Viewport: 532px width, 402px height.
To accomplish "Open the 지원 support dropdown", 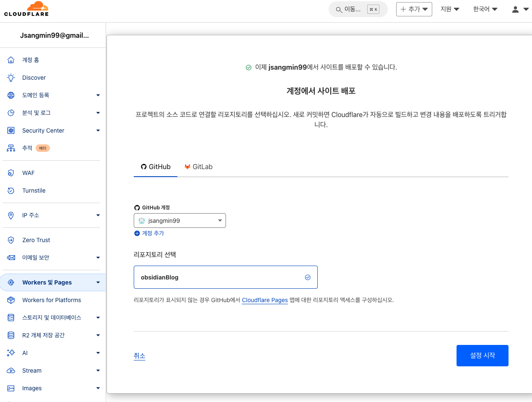I will pos(450,9).
